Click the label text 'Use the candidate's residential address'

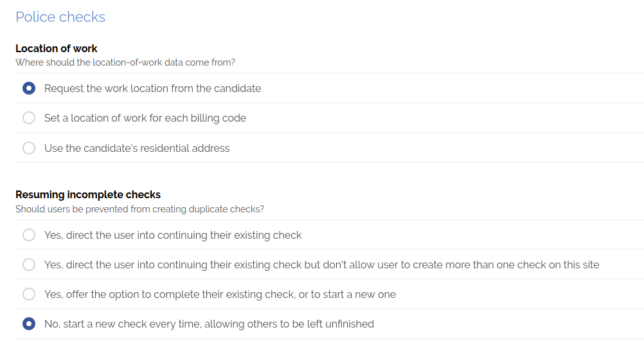[137, 148]
